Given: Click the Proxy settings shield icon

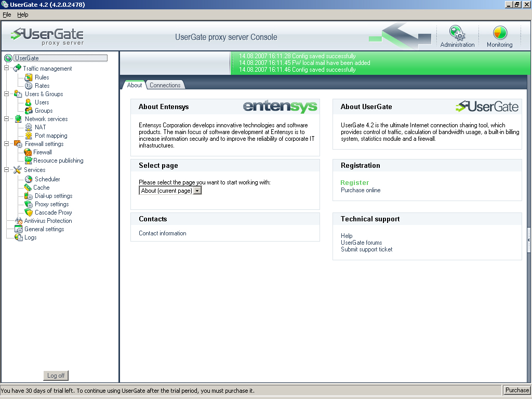Looking at the screenshot, I should [29, 204].
